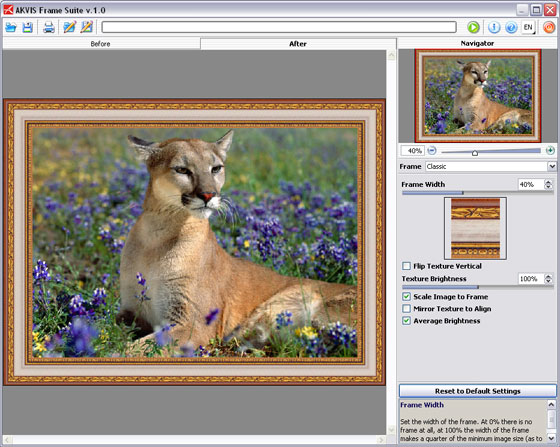This screenshot has width=560, height=447.
Task: Click the Navigator preview thumbnail
Action: tap(478, 96)
